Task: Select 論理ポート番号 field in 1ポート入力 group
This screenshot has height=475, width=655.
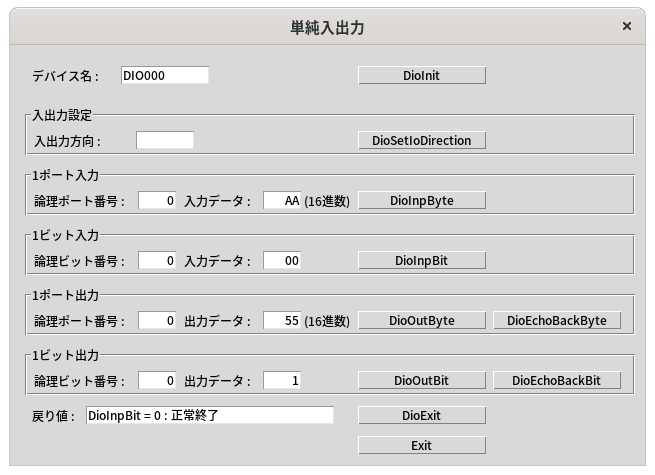Action: [157, 200]
